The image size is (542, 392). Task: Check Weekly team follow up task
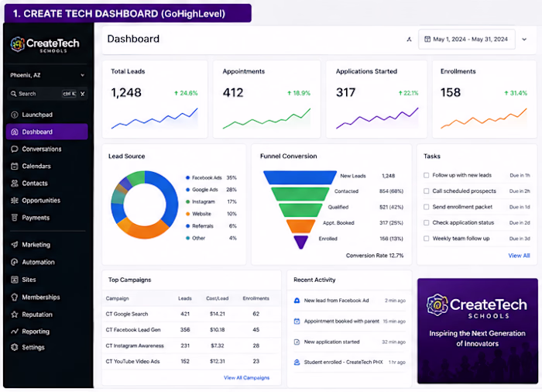coord(426,239)
